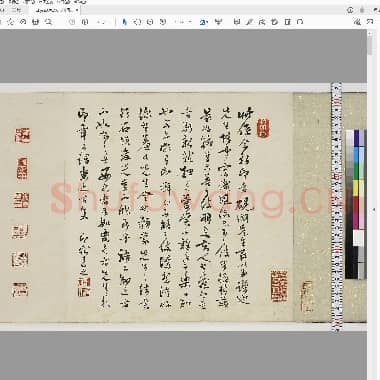The width and height of the screenshot is (380, 380).
Task: Go to previous page arrow button
Action: pyautogui.click(x=72, y=22)
